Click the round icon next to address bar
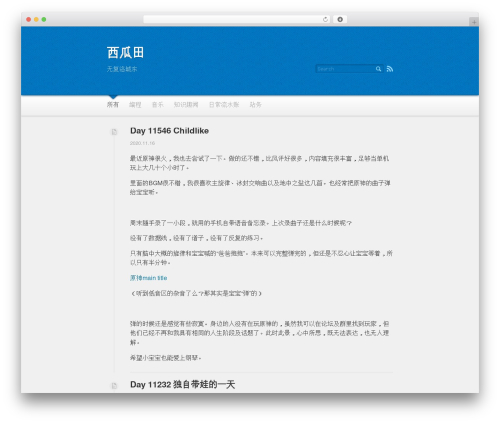This screenshot has height=423, width=500. (x=340, y=19)
